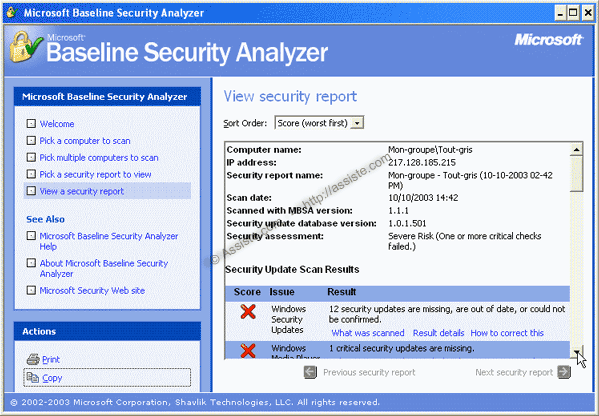Click the MBSA version value 1.1.1
This screenshot has height=416, width=599.
click(x=398, y=210)
